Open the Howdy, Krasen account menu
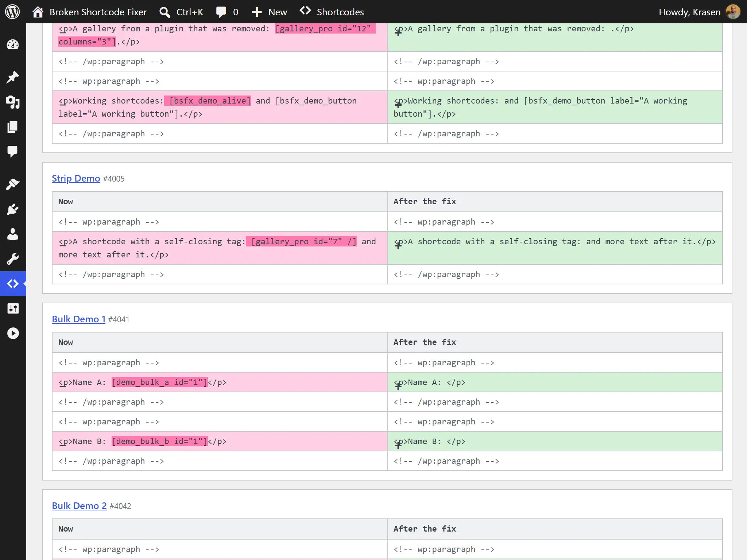Screen dimensions: 747x560 click(699, 12)
